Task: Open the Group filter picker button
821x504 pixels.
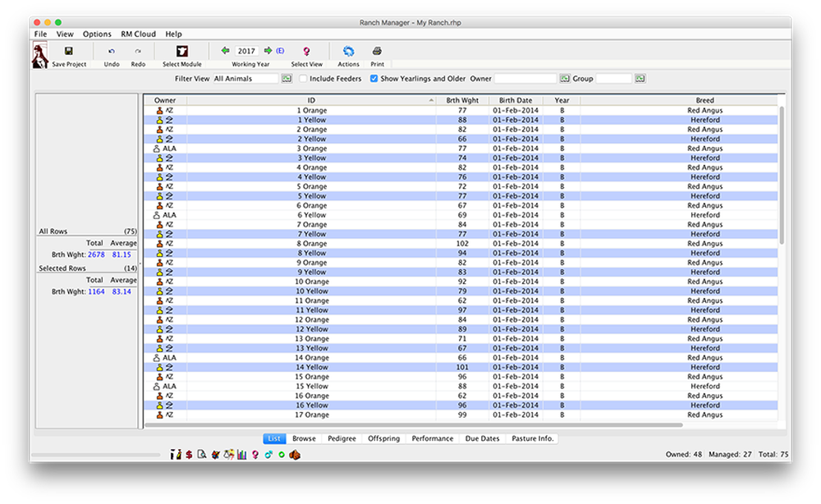Action: click(640, 79)
